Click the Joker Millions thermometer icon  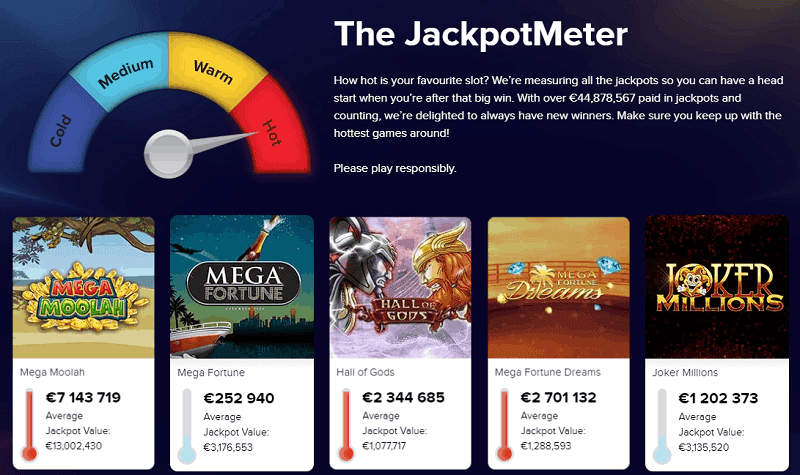[x=661, y=426]
